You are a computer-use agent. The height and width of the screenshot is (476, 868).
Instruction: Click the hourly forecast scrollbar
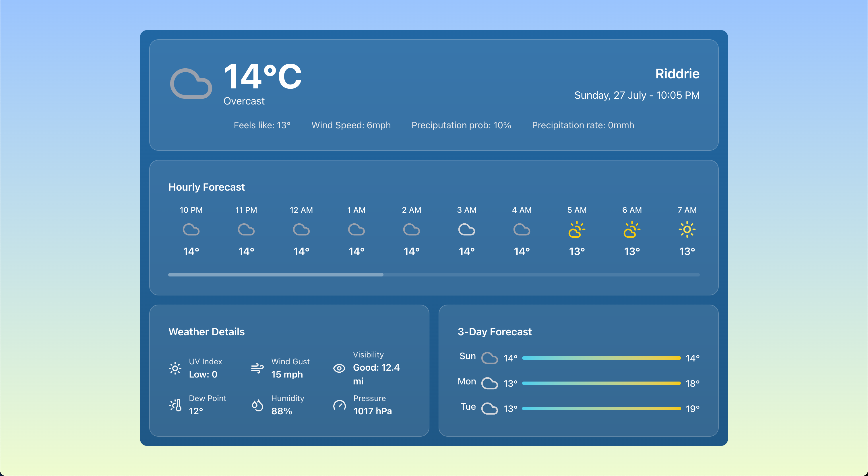pos(275,275)
